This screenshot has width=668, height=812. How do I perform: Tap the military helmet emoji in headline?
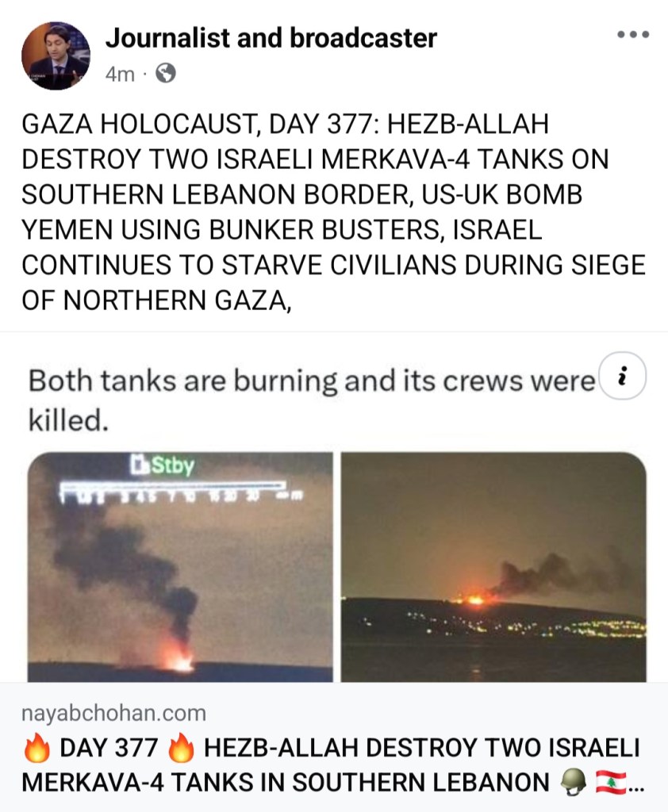coord(574,782)
